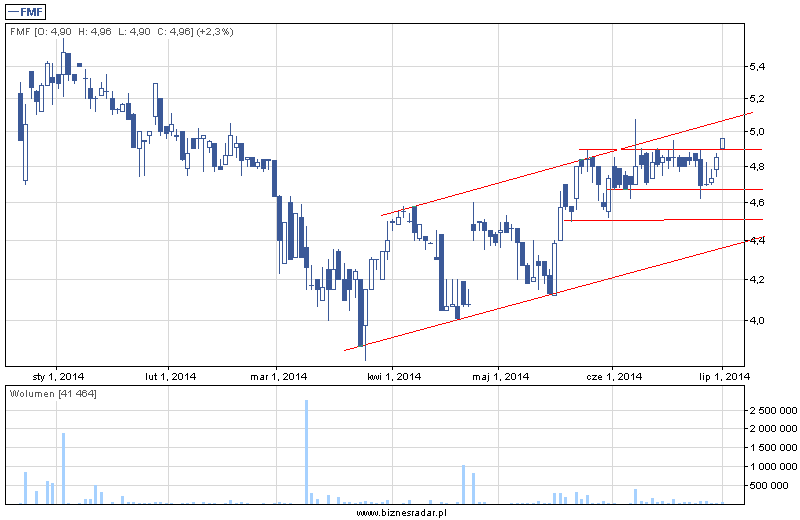Click the candle with the long wick above 5,0 in June
800x520 pixels.
tap(636, 152)
